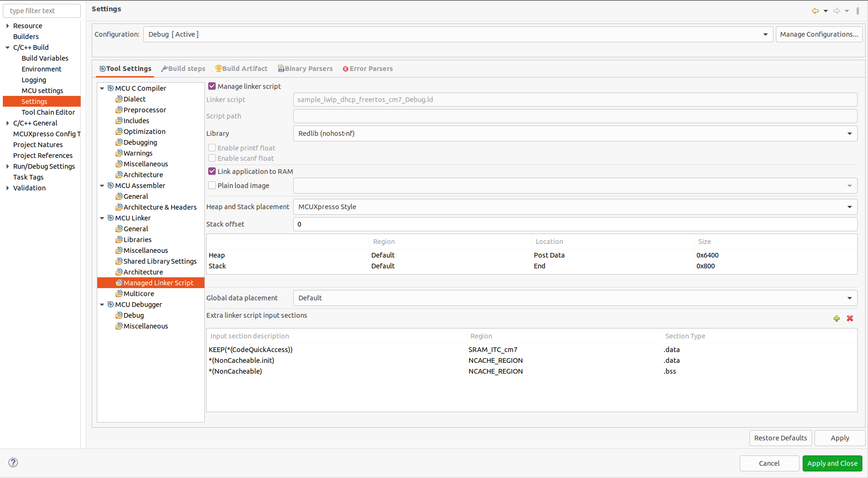The width and height of the screenshot is (868, 478).
Task: Click the Optimization settings icon
Action: (119, 132)
